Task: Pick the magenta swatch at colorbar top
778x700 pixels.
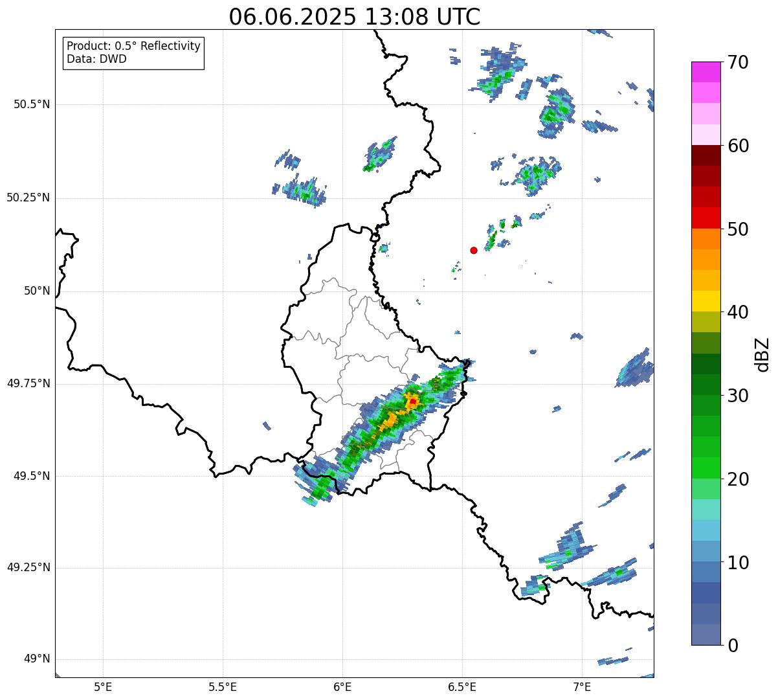Action: tap(706, 72)
